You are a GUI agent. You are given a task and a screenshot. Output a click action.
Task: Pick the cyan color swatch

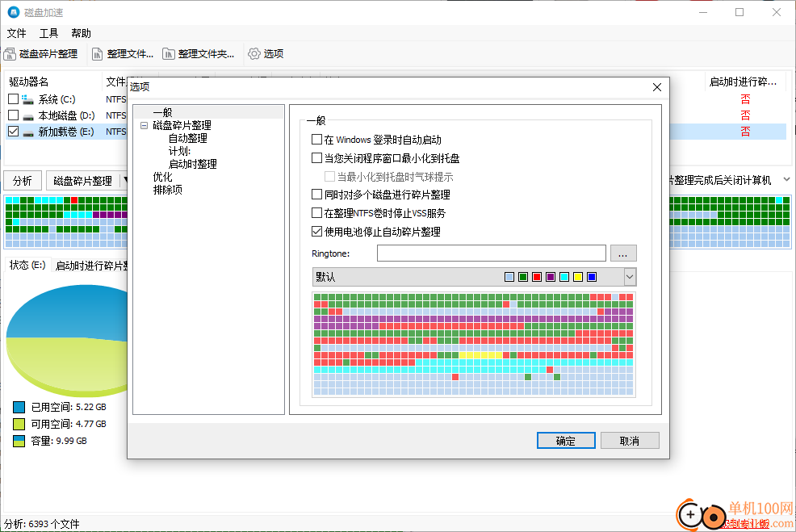(564, 277)
